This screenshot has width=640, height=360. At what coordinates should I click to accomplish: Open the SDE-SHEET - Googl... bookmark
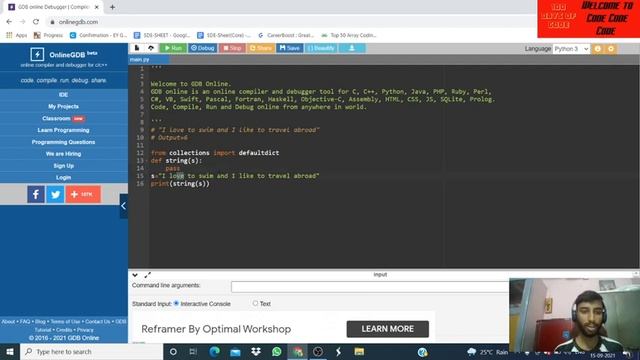pyautogui.click(x=162, y=36)
